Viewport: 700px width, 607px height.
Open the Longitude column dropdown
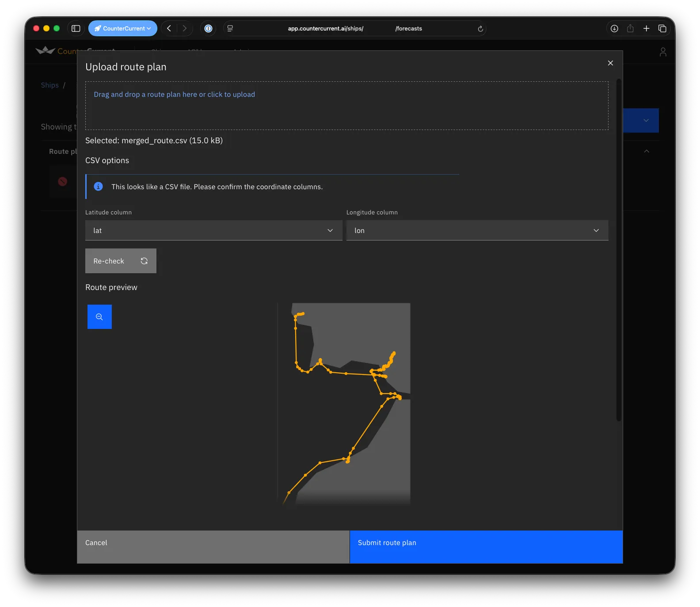[x=477, y=230]
